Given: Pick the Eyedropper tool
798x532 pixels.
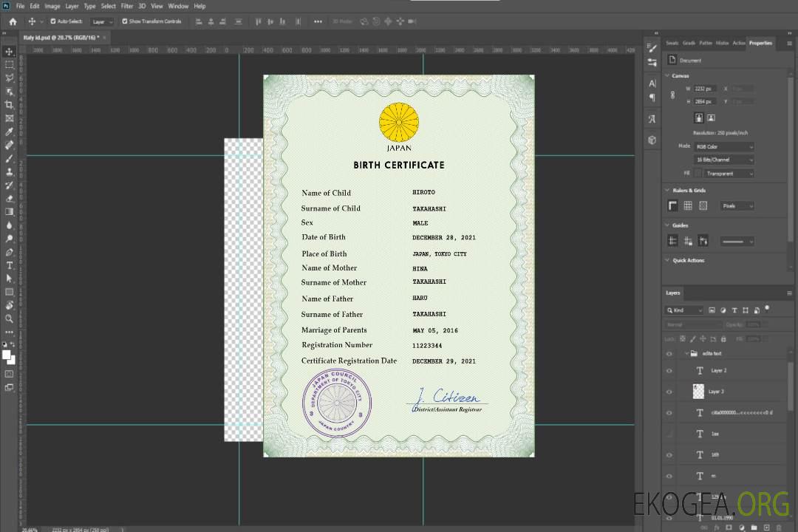Looking at the screenshot, I should coord(10,132).
